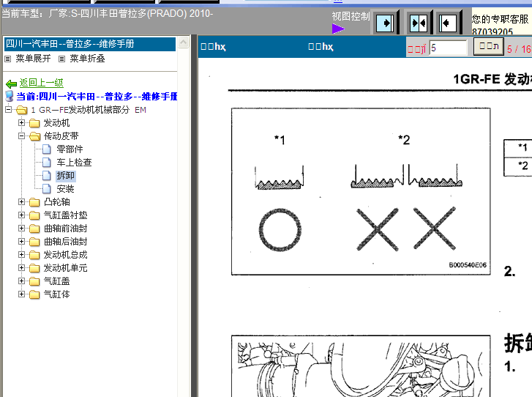This screenshot has width=532, height=397.
Task: Click the belt diagram image B000540E06
Action: (x=361, y=191)
